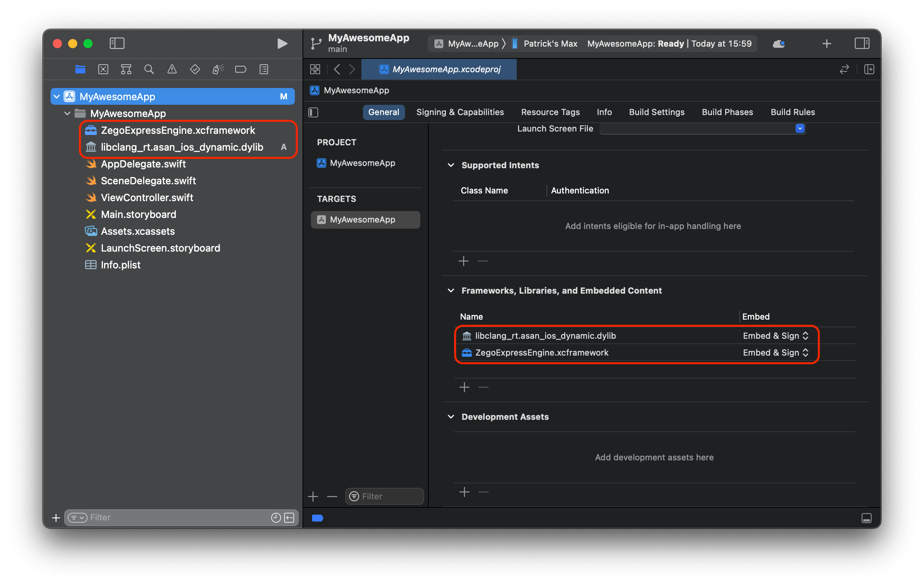The image size is (924, 585).
Task: Run the app with the play button
Action: (282, 43)
